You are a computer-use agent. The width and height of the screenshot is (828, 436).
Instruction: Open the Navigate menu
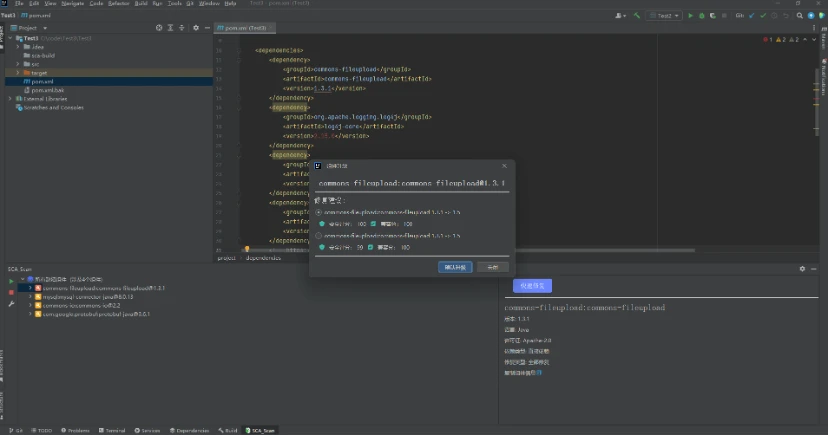tap(72, 3)
